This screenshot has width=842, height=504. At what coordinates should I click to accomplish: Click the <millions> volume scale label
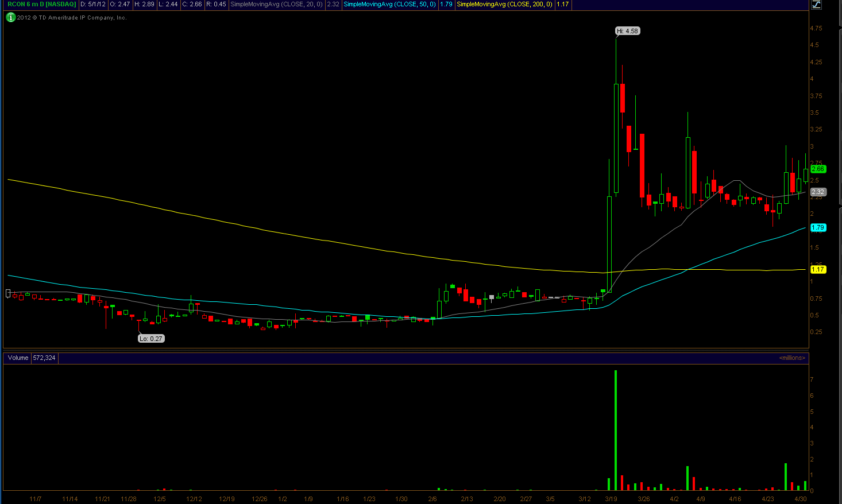(x=791, y=358)
